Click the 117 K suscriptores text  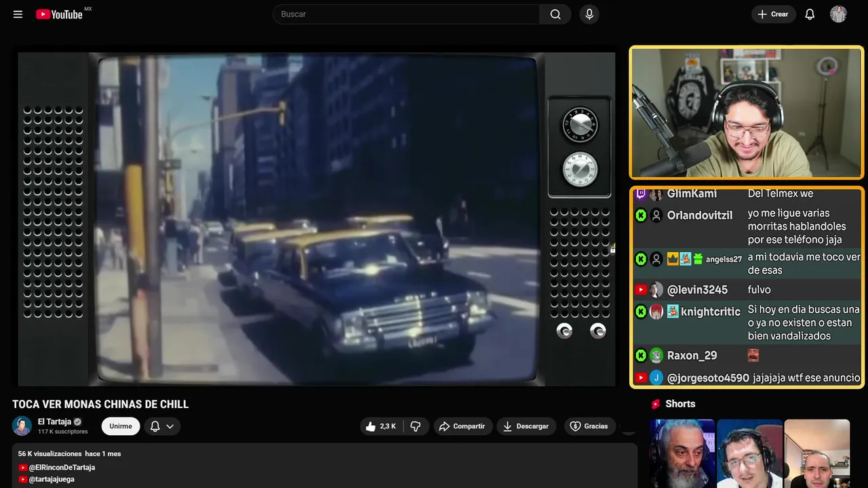[63, 432]
